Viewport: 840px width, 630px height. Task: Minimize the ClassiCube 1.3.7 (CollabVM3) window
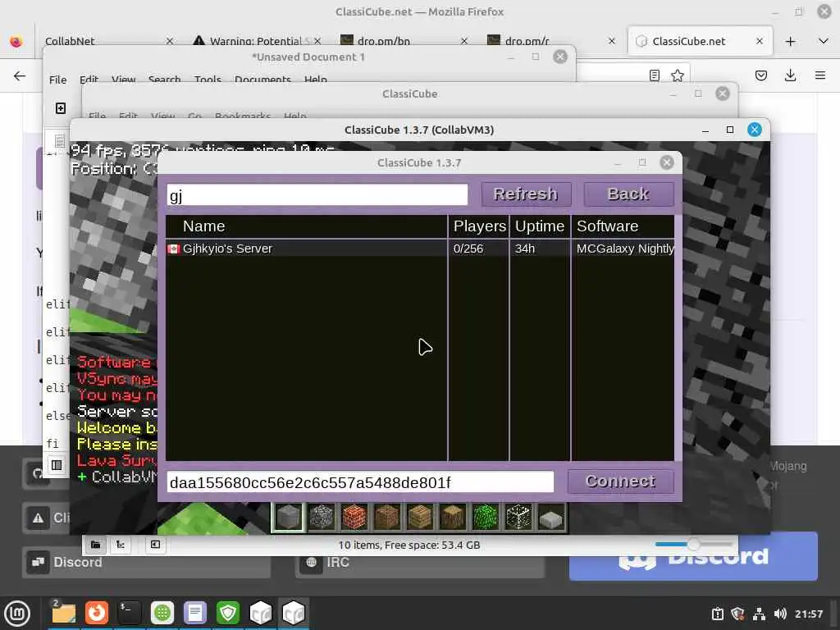(705, 130)
